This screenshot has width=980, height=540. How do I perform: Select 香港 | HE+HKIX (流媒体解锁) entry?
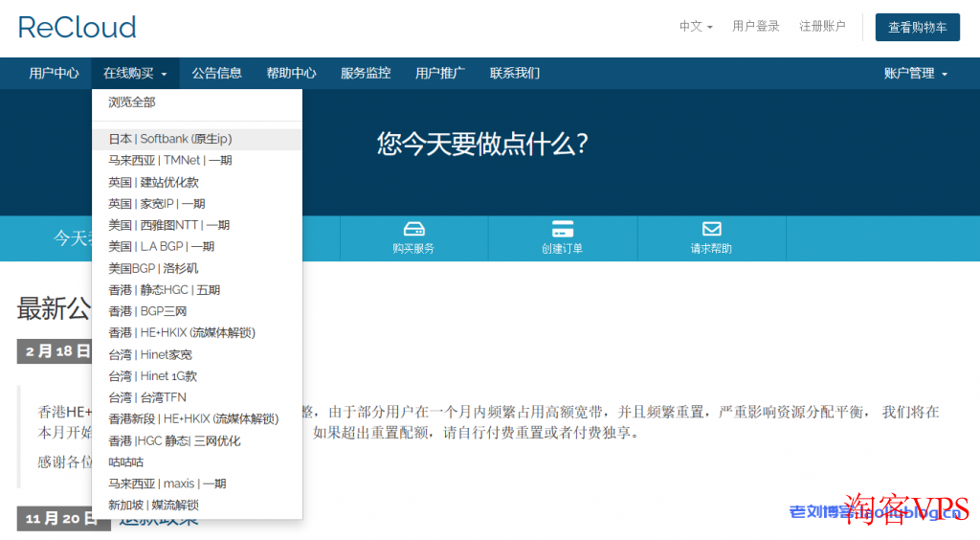[x=197, y=333]
